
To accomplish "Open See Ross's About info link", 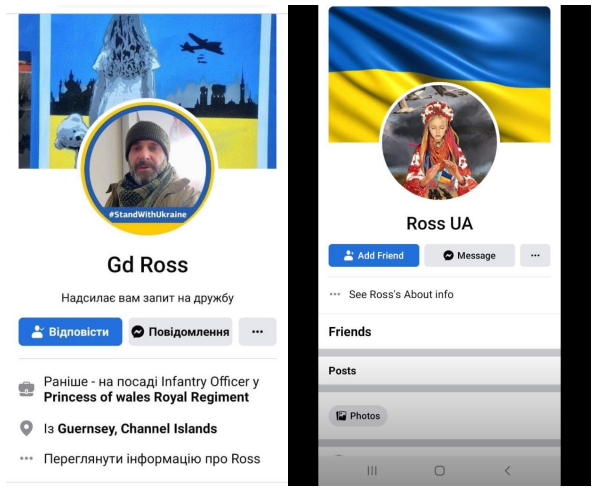I will [401, 295].
